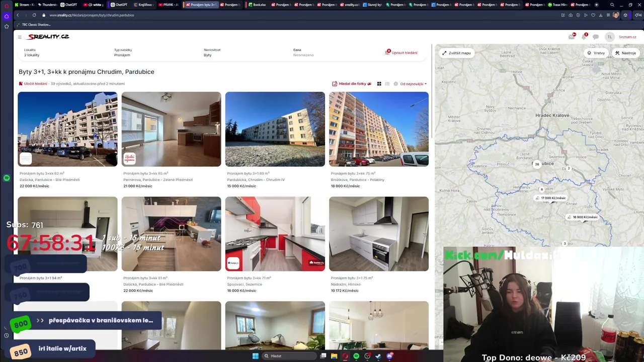Open Discord from the taskbar
Image resolution: width=644 pixels, height=362 pixels.
tap(389, 356)
